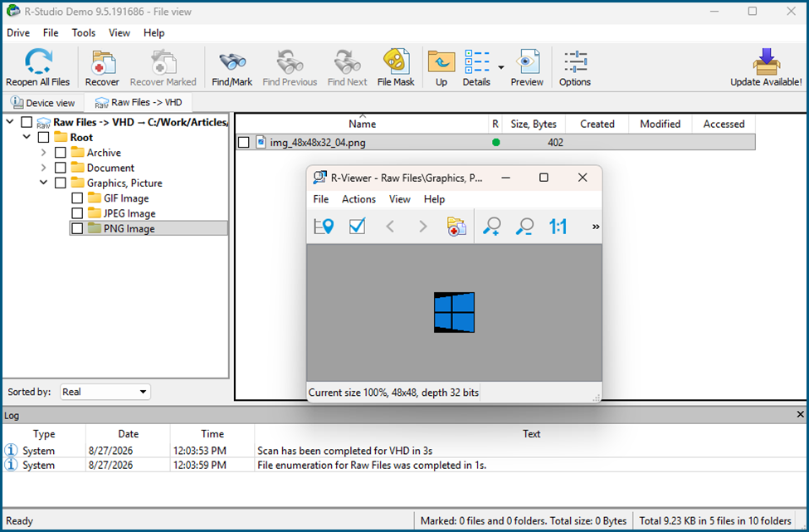Select the GIF Image folder label

(126, 198)
